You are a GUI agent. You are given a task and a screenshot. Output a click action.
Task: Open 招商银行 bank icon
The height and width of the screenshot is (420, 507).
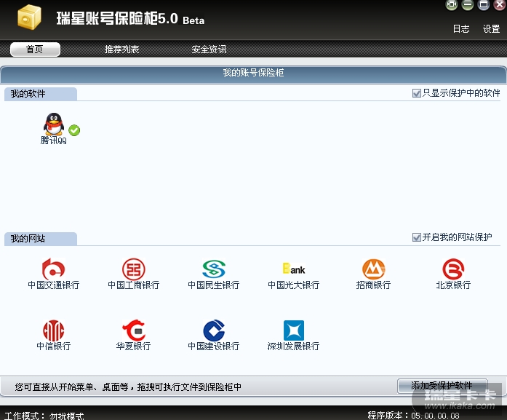373,269
